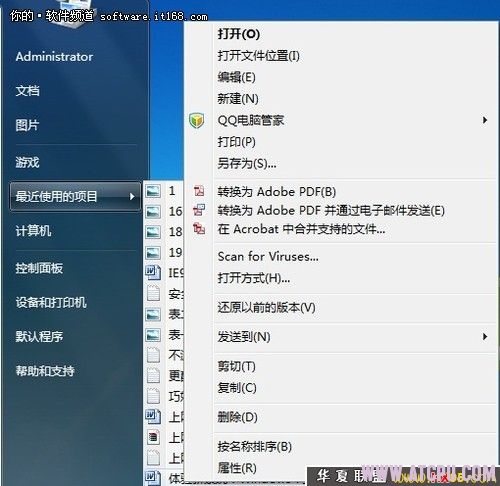500x486 pixels.
Task: Click the Administrator user folder link
Action: [x=54, y=57]
